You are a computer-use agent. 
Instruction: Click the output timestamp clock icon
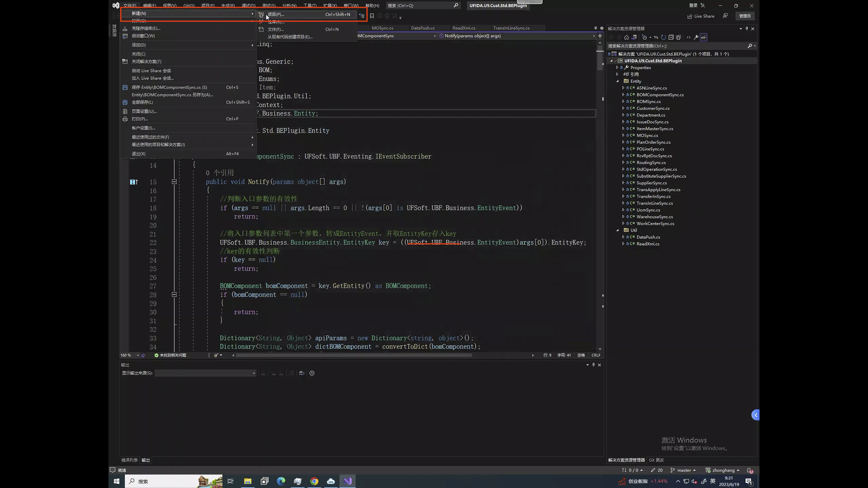(312, 373)
